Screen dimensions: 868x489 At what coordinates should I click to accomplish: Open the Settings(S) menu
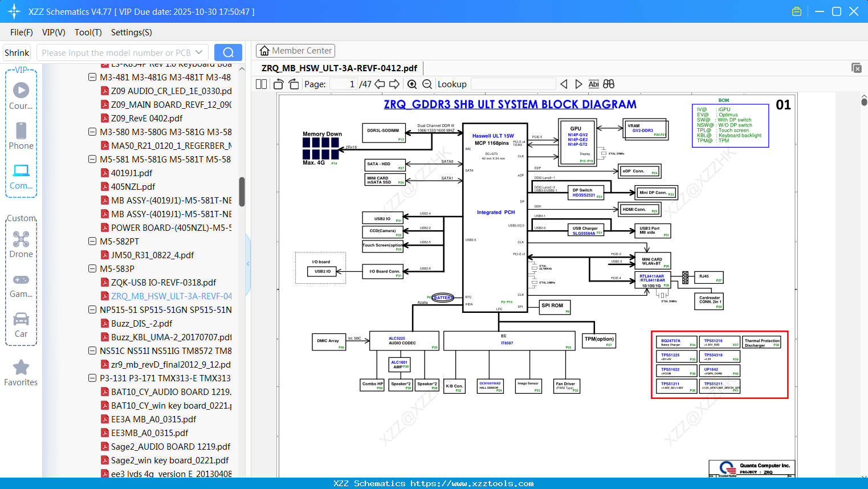131,32
